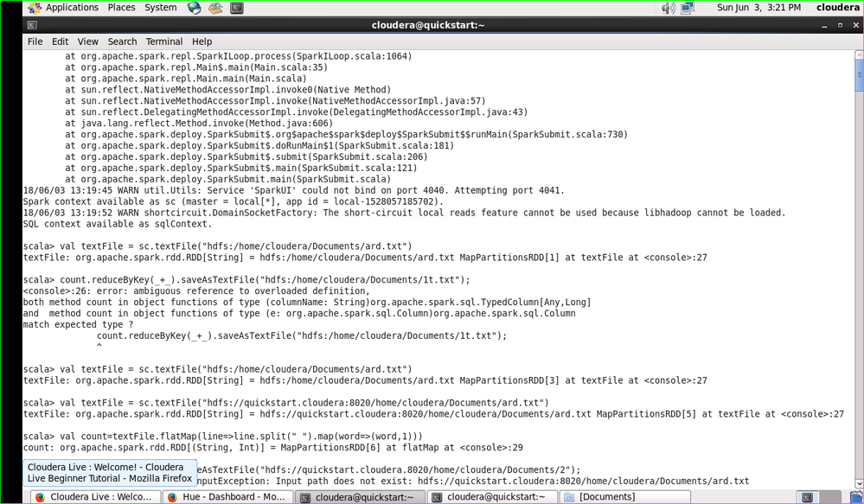Open the Applications menu with the colorful logo
Image resolution: width=864 pixels, height=504 pixels.
pos(63,8)
